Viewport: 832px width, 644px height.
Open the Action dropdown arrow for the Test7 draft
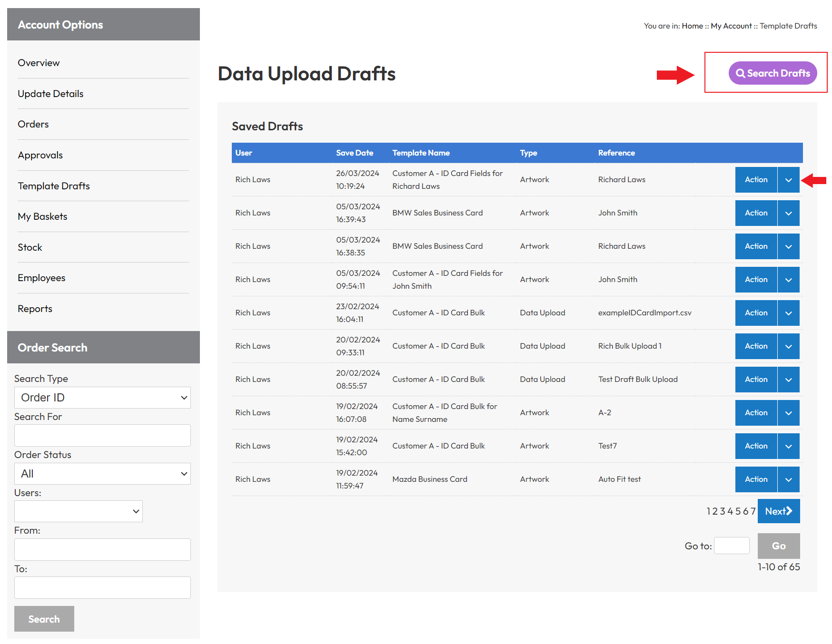788,446
